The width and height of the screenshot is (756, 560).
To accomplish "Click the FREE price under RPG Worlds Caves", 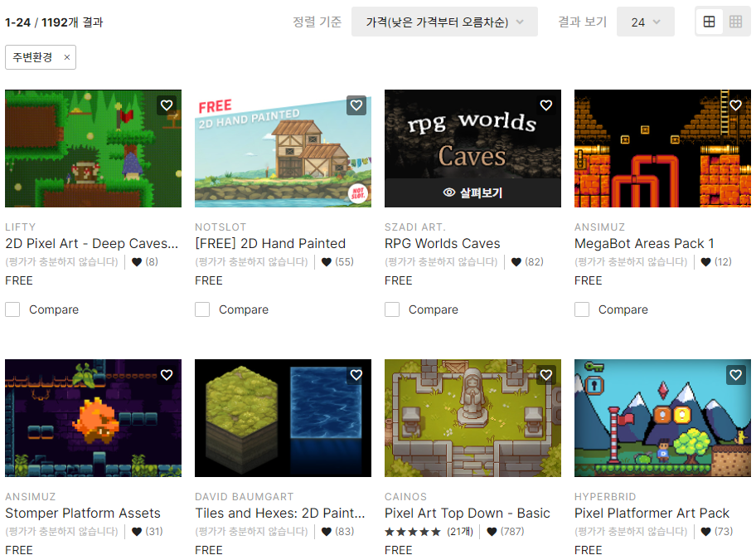I will (398, 280).
